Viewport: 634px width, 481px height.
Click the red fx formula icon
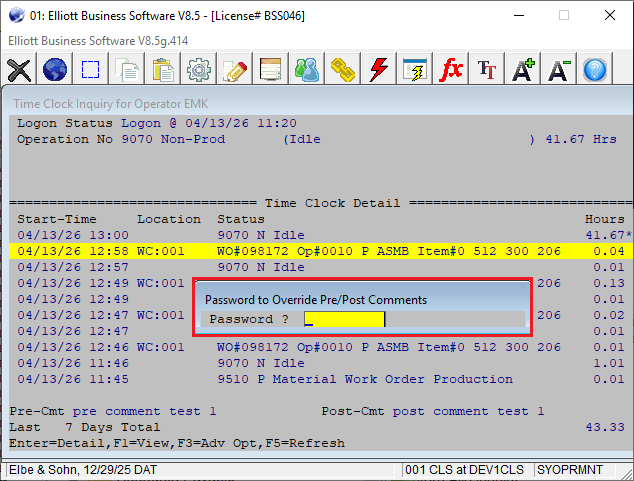[x=451, y=70]
